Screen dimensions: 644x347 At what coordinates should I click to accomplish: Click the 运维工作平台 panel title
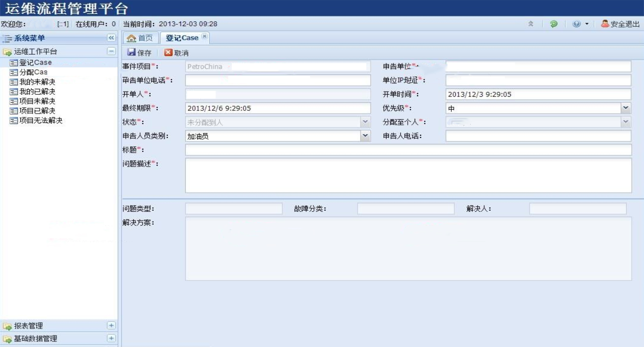pos(36,52)
